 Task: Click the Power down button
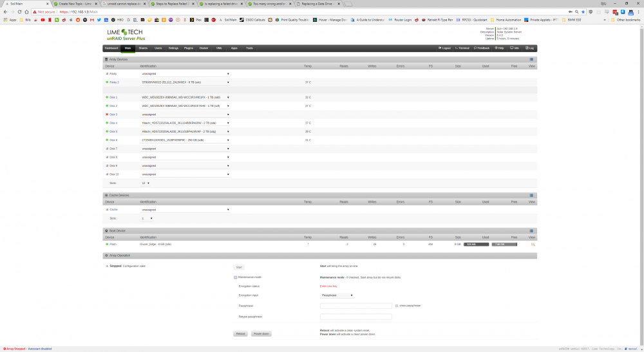(261, 333)
